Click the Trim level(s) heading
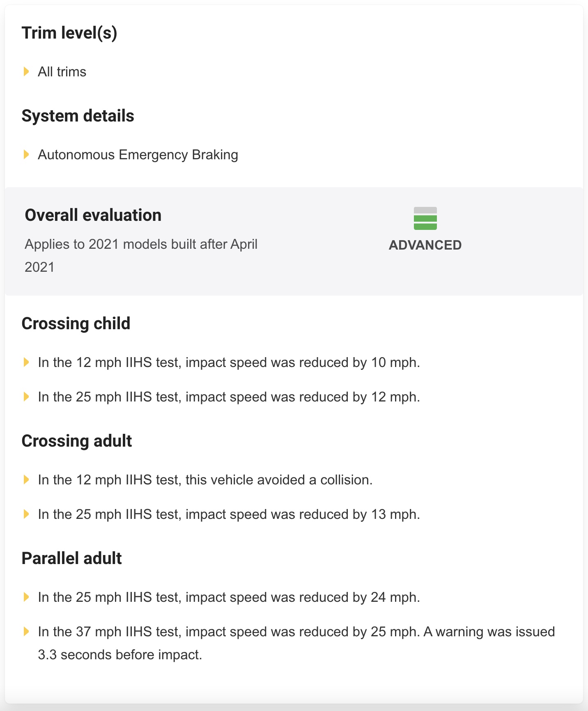588x711 pixels. point(69,33)
